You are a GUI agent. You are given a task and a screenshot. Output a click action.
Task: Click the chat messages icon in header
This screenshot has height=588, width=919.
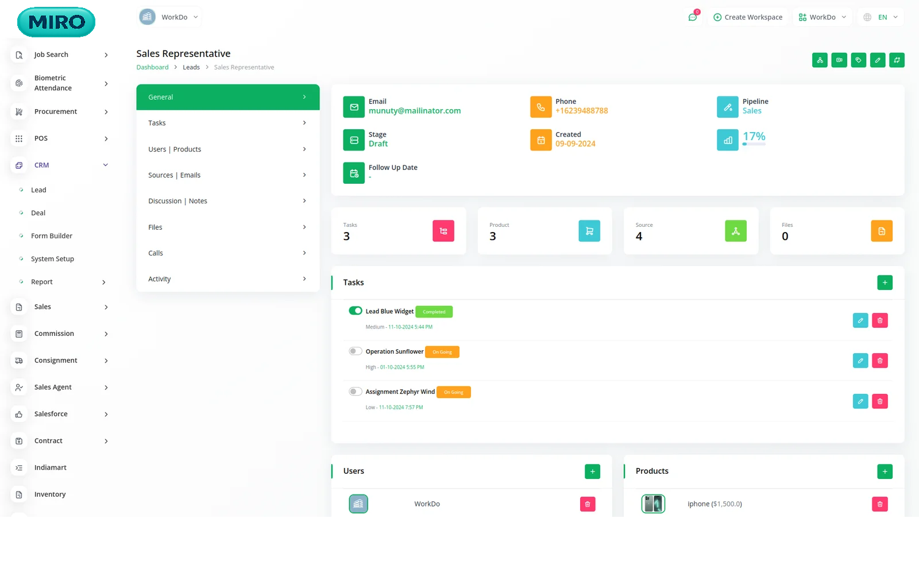tap(693, 17)
